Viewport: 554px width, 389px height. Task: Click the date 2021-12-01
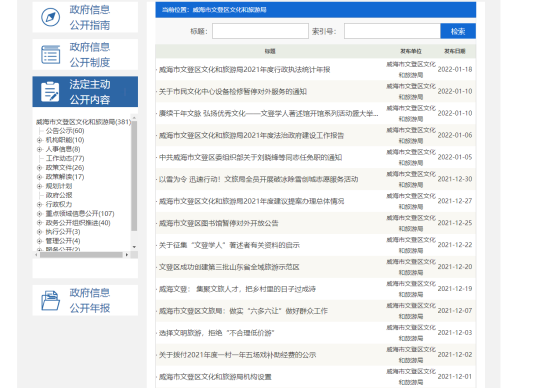tap(455, 376)
